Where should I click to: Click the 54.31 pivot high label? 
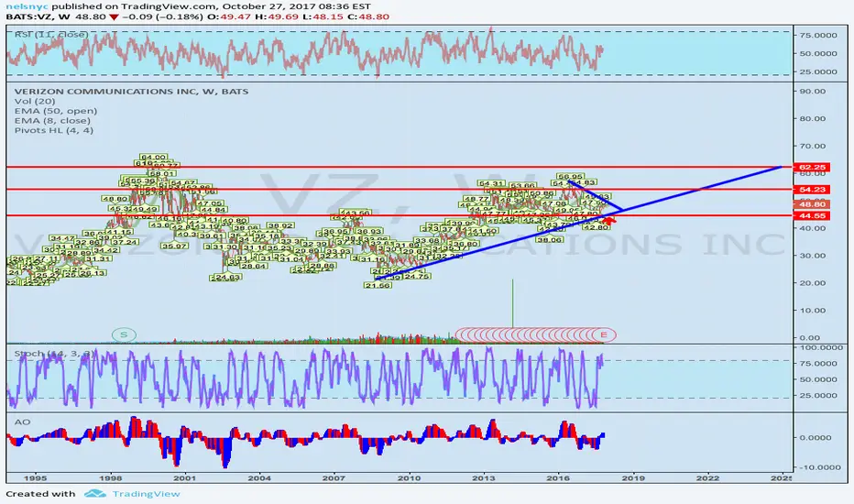coord(491,183)
